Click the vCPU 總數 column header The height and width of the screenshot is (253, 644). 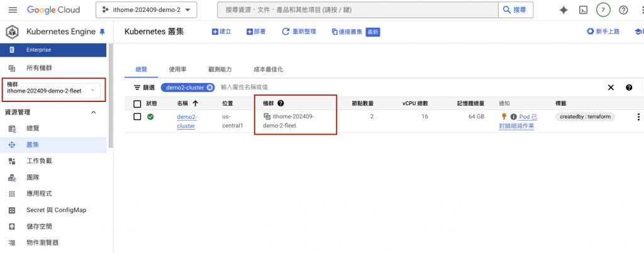point(415,104)
